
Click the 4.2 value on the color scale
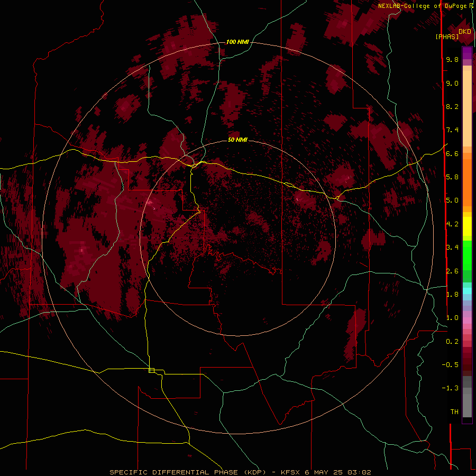(452, 224)
